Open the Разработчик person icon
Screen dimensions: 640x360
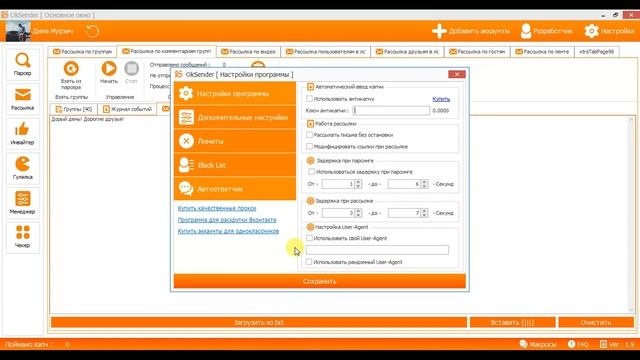pos(526,31)
